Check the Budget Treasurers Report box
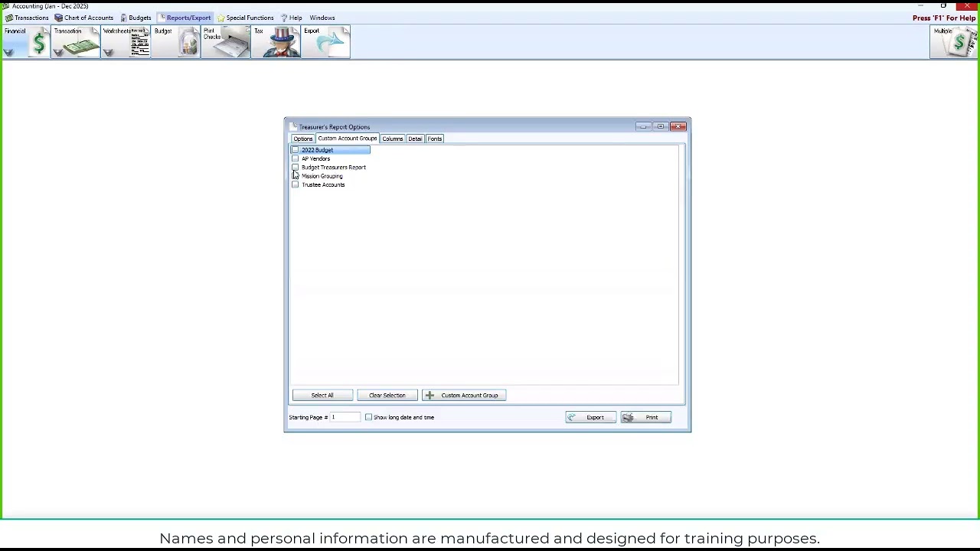 [296, 168]
